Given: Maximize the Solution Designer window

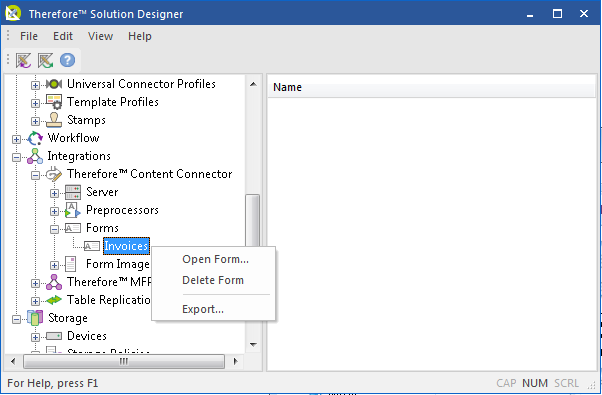Looking at the screenshot, I should [x=557, y=14].
